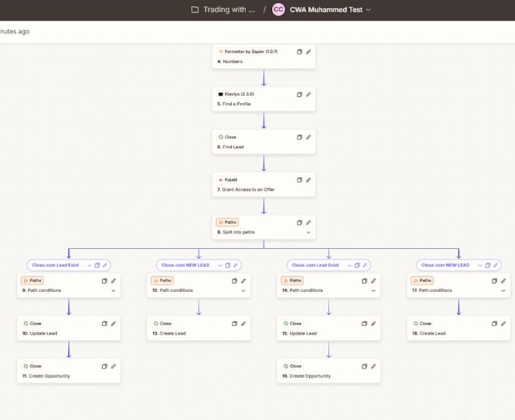
Task: Edit step 17 Path conditions
Action: tap(504, 281)
